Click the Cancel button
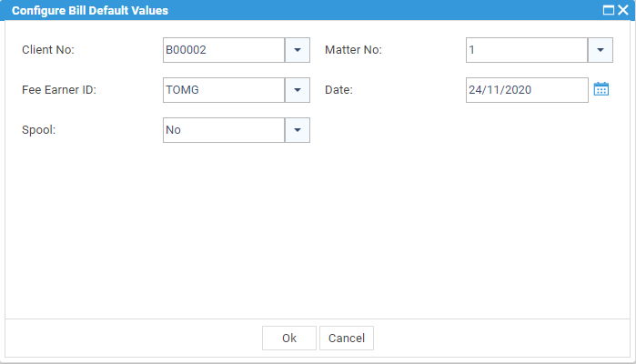The image size is (636, 364). point(347,338)
